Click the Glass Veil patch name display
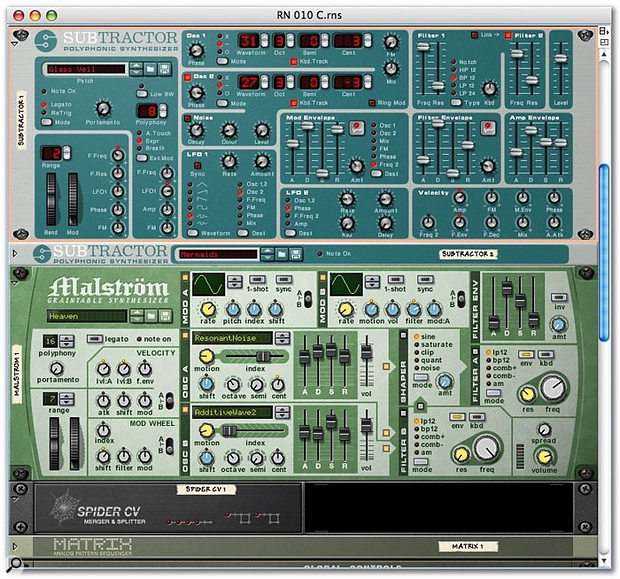Viewport: 620px width, 579px height. [86, 69]
